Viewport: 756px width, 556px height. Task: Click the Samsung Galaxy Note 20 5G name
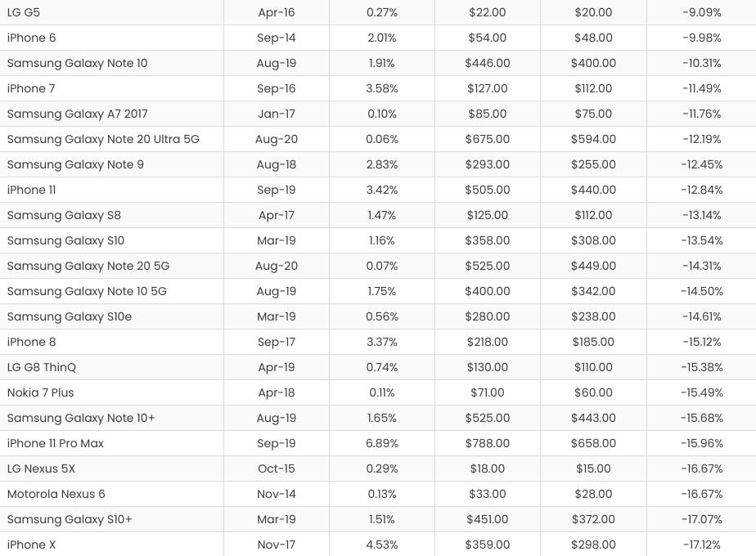point(88,266)
